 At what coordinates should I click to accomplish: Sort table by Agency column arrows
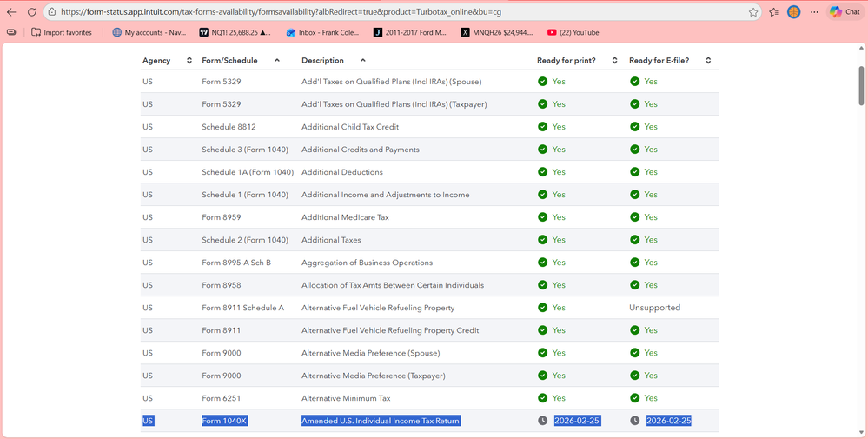189,60
